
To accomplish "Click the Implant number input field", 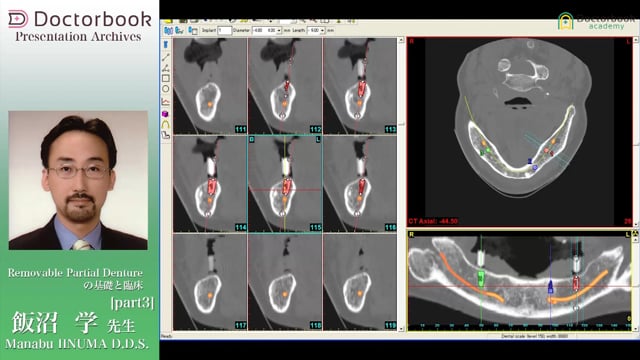I will click(x=224, y=31).
